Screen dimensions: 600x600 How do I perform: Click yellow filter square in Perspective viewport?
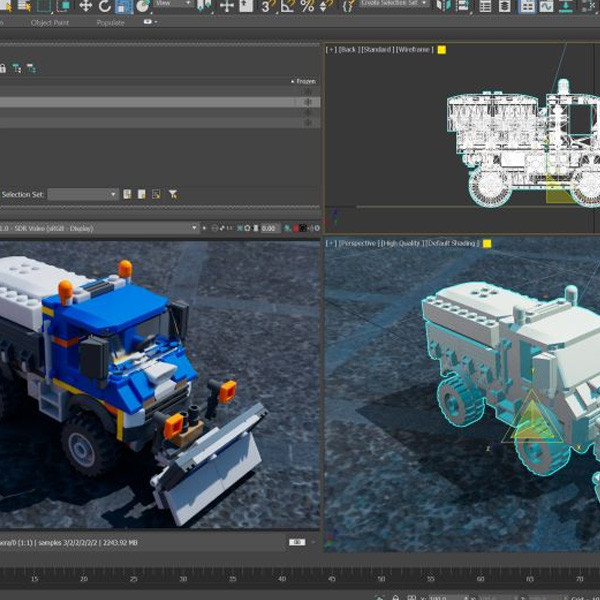click(x=487, y=244)
